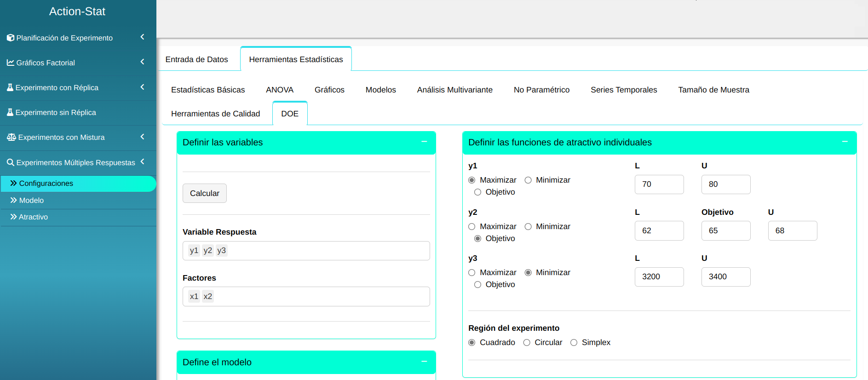The height and width of the screenshot is (380, 868).
Task: Click the flask icon for Experimento con Réplica
Action: [x=10, y=87]
